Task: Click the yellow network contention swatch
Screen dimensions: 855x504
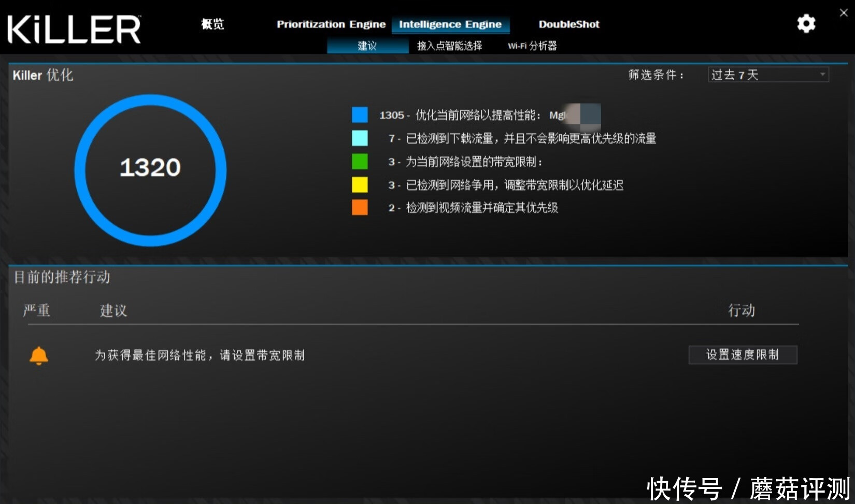Action: point(360,184)
